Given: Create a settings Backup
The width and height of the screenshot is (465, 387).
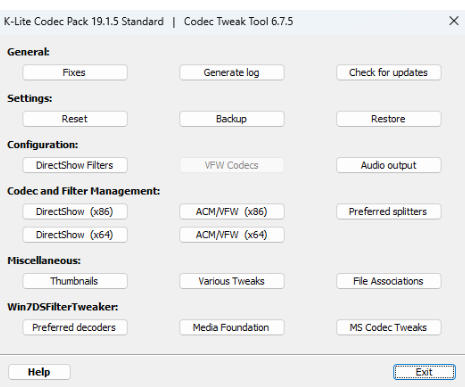Looking at the screenshot, I should [x=232, y=119].
